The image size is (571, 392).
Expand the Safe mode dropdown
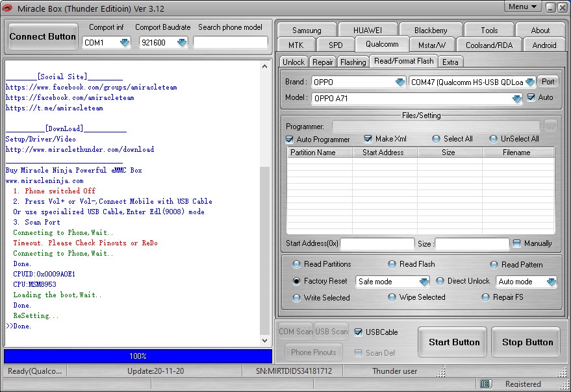[424, 282]
